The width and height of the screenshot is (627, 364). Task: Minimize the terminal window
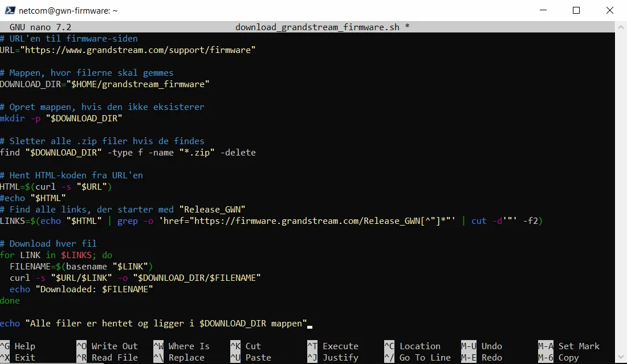coord(543,10)
